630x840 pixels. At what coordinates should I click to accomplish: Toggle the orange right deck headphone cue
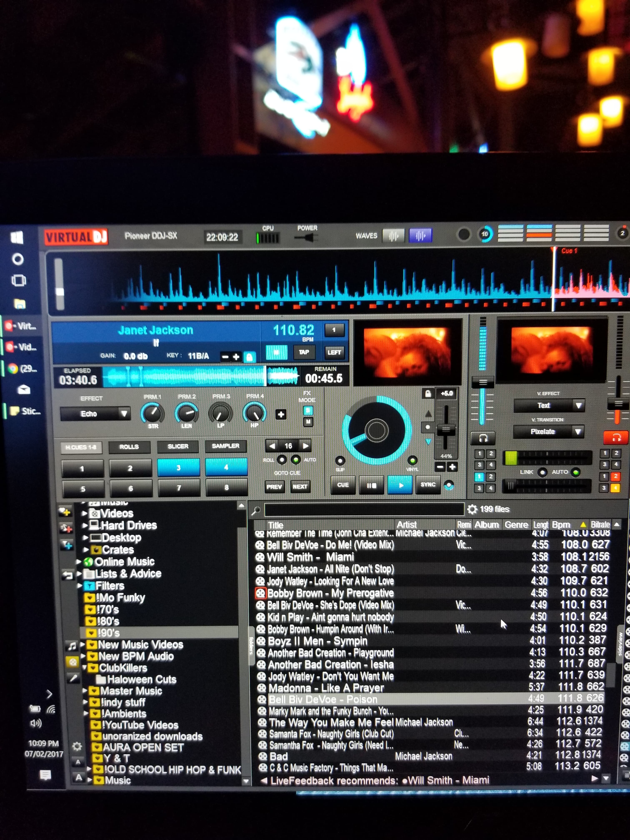616,437
